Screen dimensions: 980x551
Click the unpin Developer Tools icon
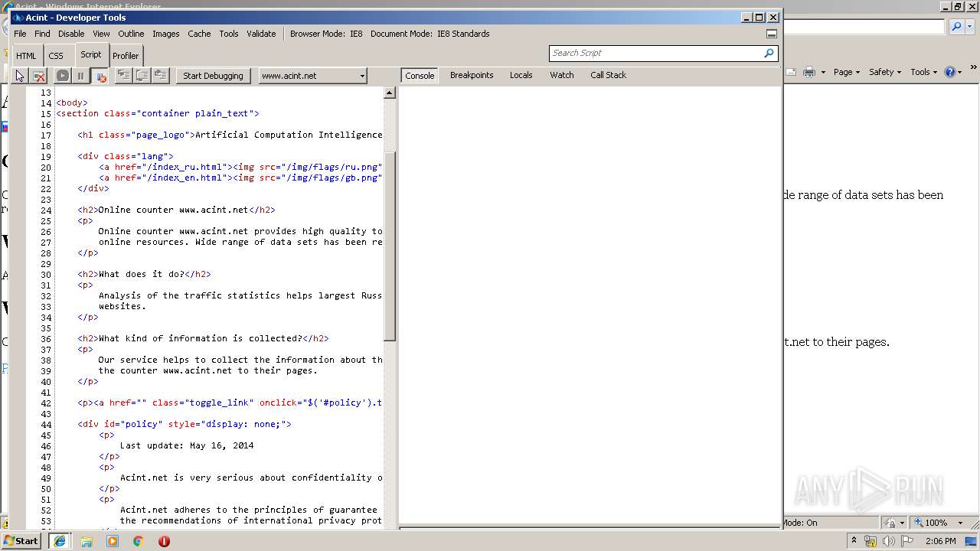(772, 34)
